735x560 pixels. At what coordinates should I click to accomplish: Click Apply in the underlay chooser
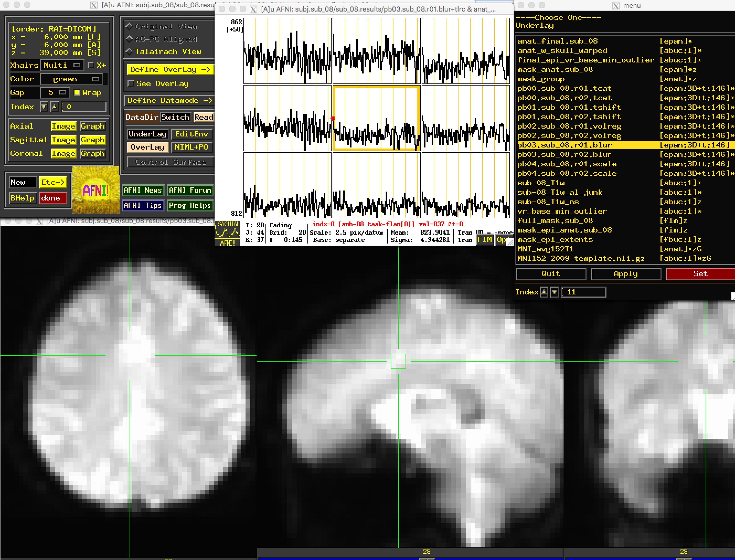pyautogui.click(x=626, y=274)
